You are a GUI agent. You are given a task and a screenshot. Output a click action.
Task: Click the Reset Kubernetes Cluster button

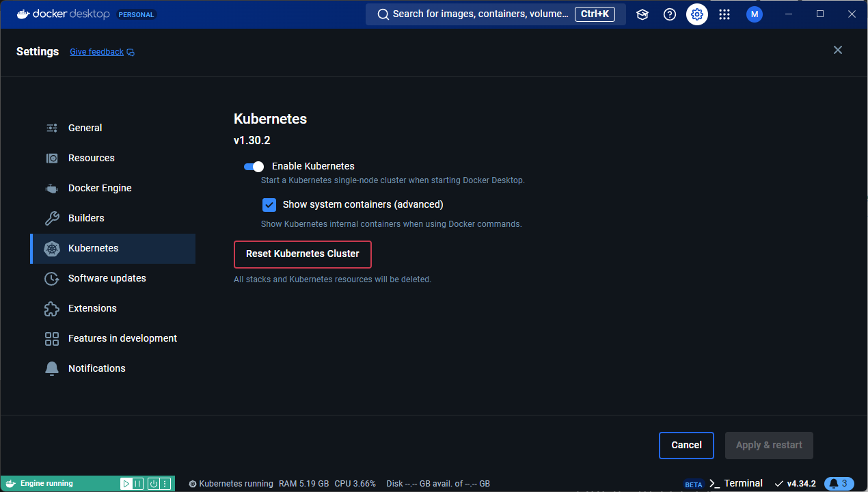[303, 254]
